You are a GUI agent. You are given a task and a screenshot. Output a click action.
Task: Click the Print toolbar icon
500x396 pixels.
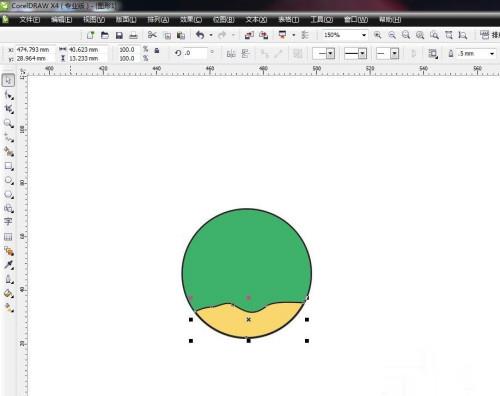coord(133,35)
